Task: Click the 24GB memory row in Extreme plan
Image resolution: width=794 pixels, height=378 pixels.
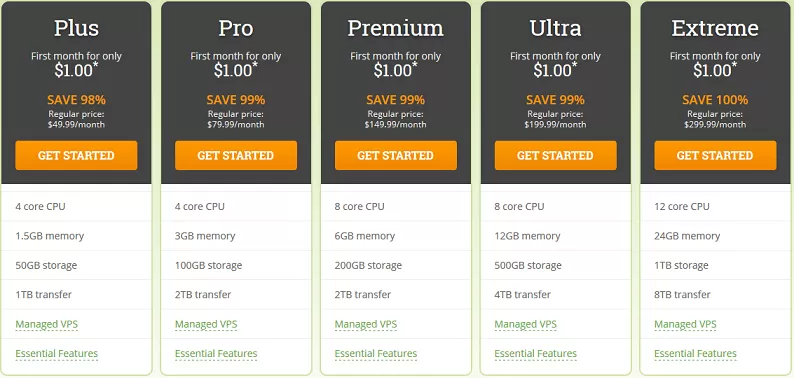Action: (715, 236)
